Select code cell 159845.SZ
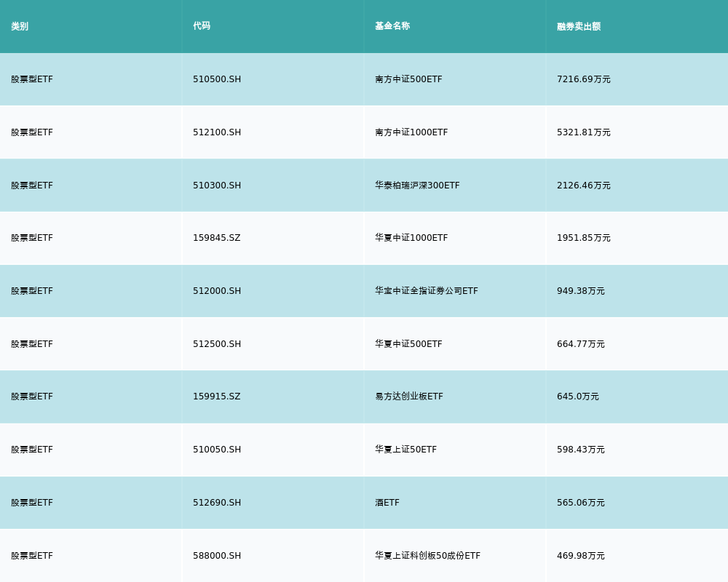This screenshot has height=582, width=728. [x=217, y=238]
